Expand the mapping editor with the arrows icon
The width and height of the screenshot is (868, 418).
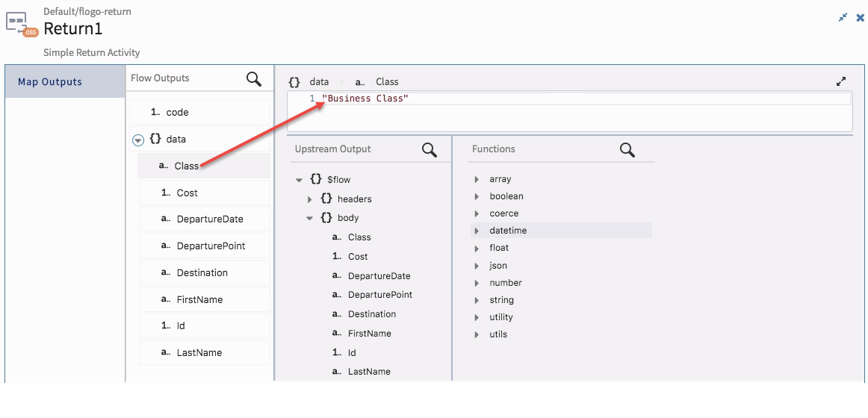pyautogui.click(x=841, y=82)
